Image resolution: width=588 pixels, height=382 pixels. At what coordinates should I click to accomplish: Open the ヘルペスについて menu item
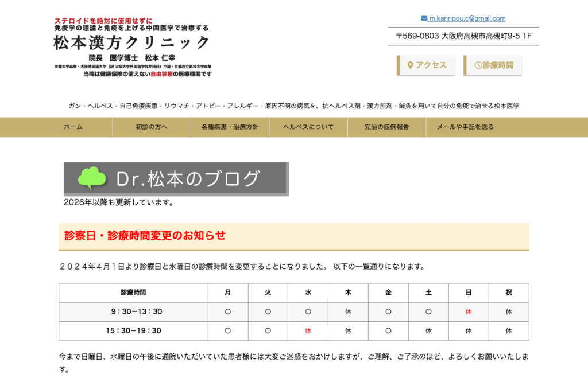[x=308, y=127]
